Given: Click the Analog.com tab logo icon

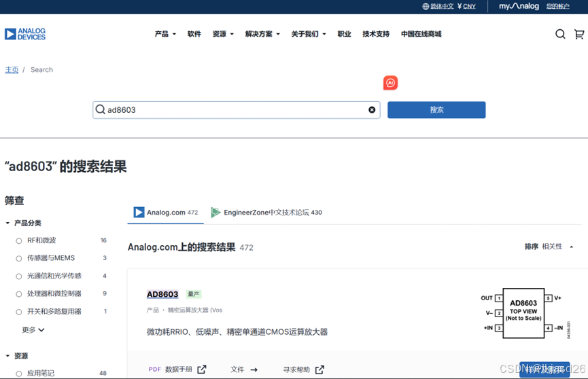Looking at the screenshot, I should pos(139,212).
